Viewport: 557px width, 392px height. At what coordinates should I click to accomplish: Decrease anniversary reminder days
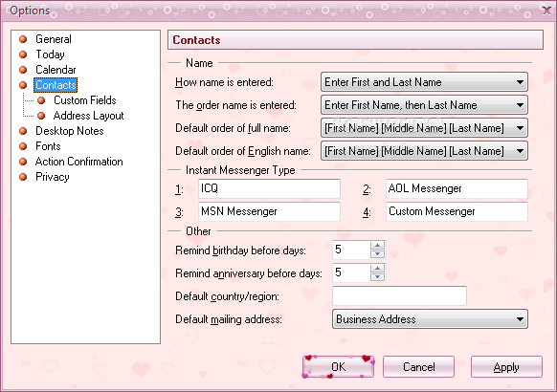377,277
